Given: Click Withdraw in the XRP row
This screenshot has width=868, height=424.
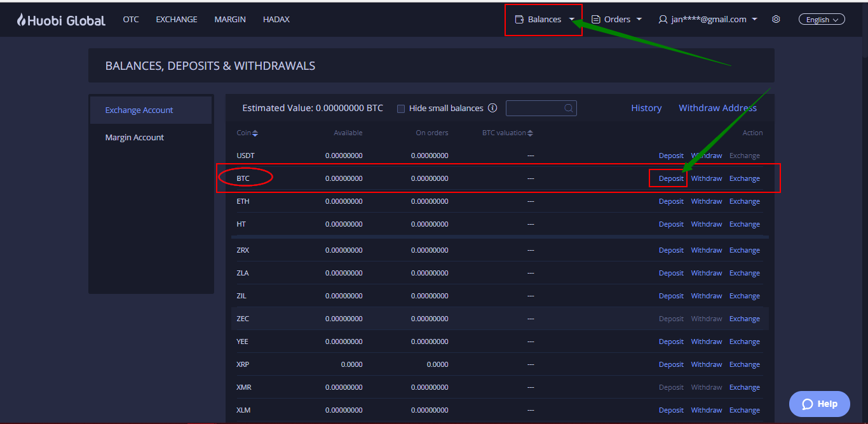Looking at the screenshot, I should [x=707, y=364].
